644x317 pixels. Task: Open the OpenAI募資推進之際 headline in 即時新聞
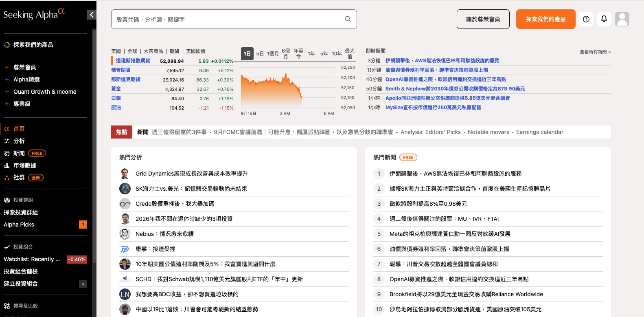[446, 79]
